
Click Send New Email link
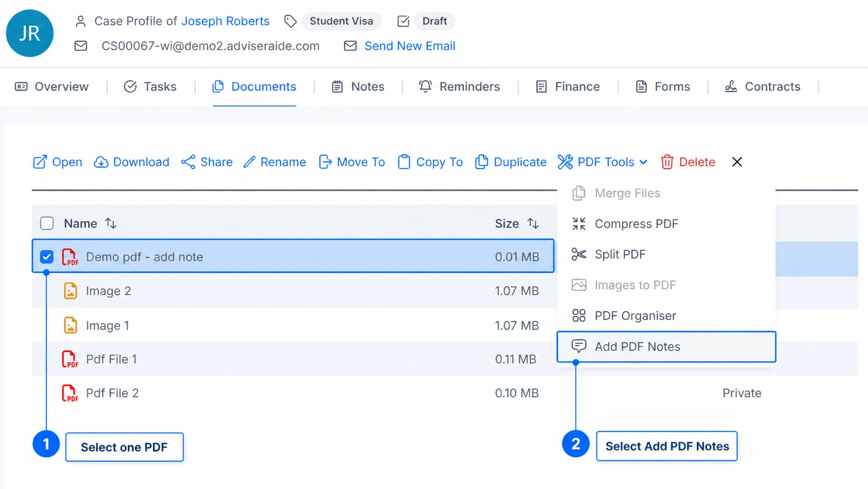point(410,46)
